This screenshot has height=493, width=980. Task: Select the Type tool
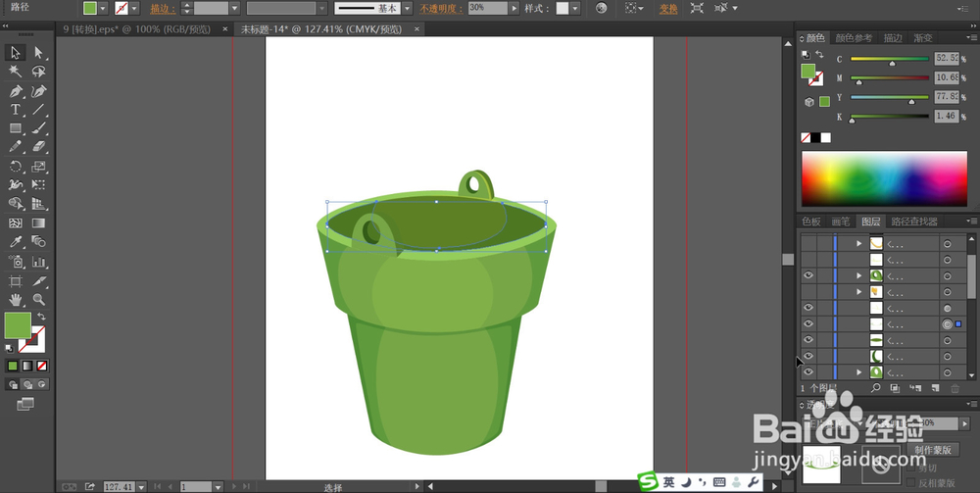coord(16,110)
